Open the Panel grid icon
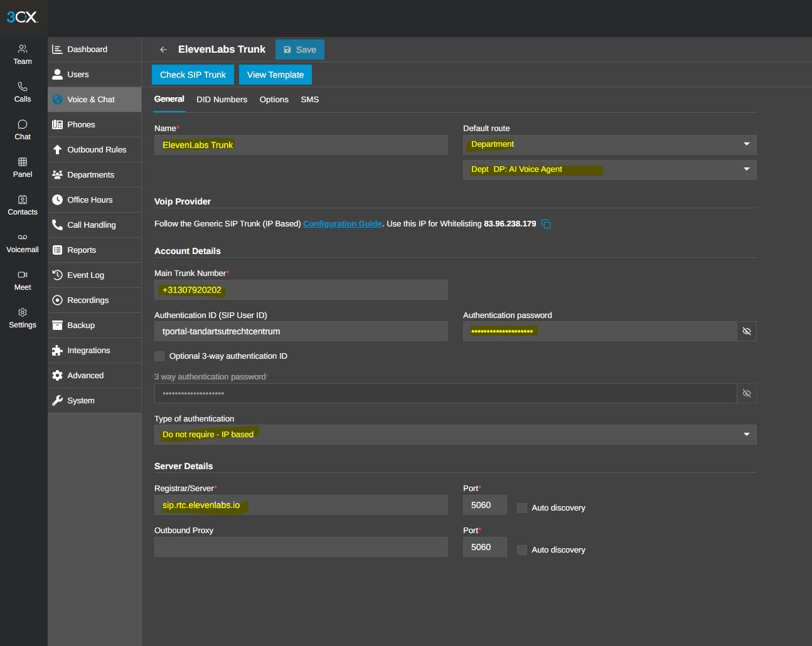This screenshot has height=646, width=812. coord(23,162)
